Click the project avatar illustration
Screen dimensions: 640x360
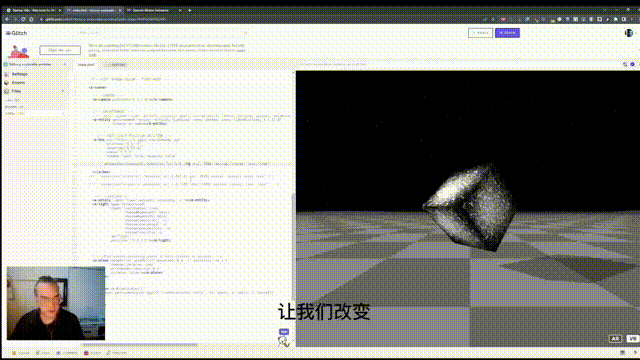click(18, 51)
